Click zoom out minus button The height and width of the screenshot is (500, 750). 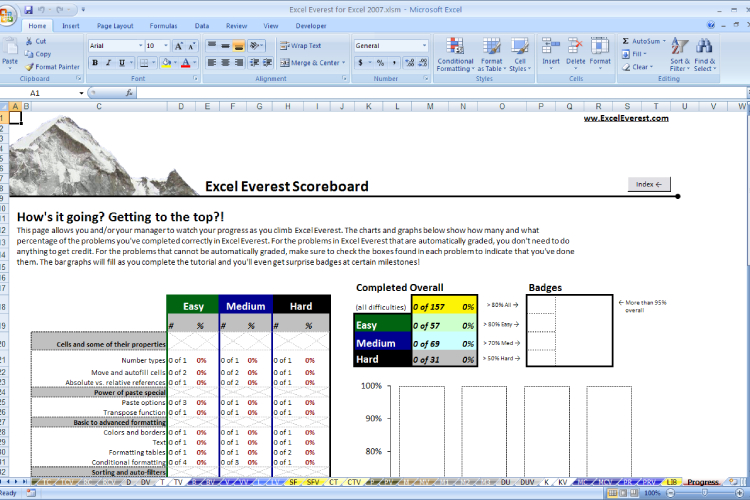click(670, 493)
